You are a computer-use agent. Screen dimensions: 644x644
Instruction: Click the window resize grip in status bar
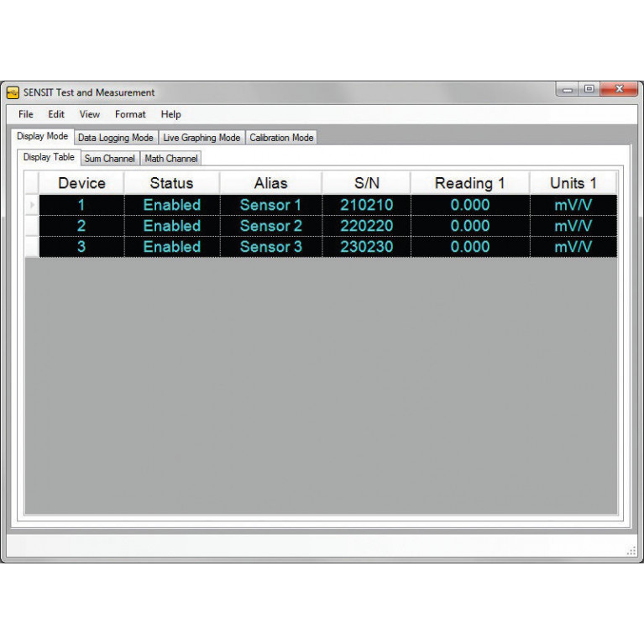631,551
